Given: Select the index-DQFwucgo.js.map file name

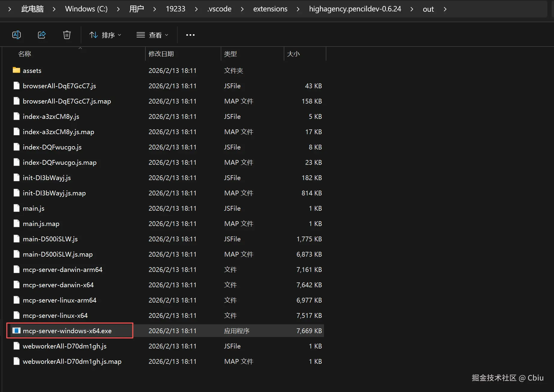Looking at the screenshot, I should pos(60,162).
